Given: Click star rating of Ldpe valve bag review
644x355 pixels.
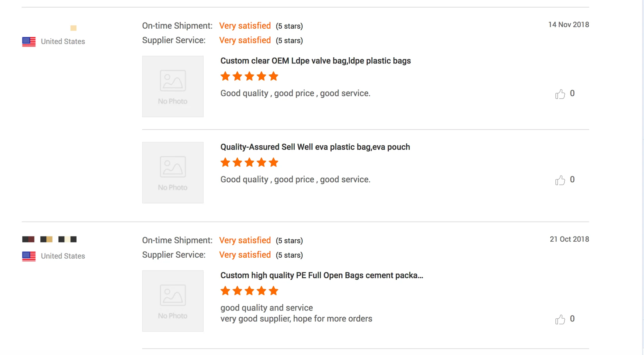Looking at the screenshot, I should point(249,76).
